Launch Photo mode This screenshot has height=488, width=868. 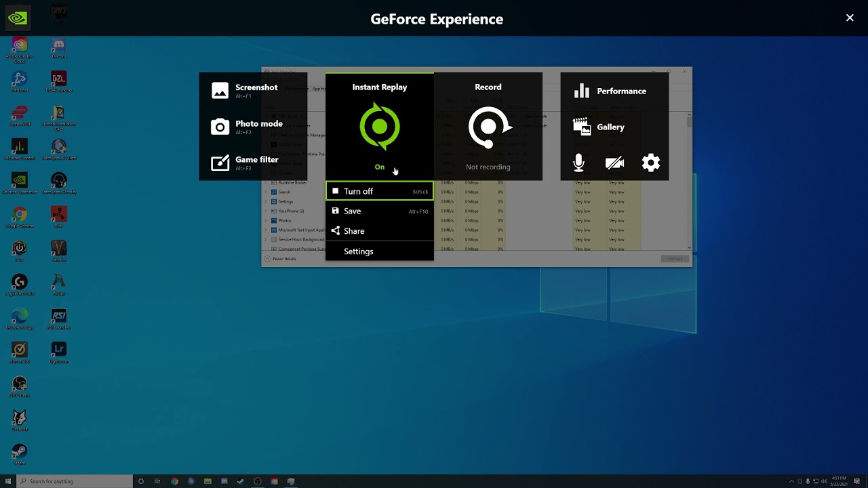[247, 127]
